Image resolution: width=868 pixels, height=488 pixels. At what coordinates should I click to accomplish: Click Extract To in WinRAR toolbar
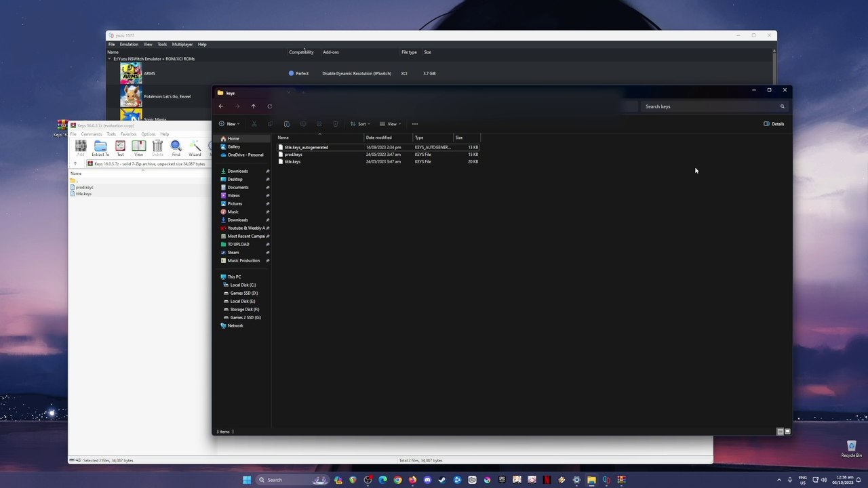[100, 148]
